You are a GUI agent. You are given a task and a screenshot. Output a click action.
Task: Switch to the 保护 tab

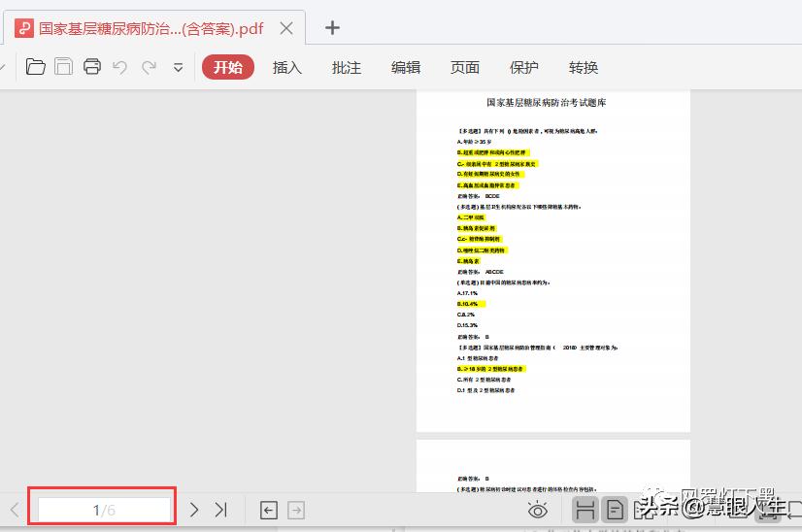(x=524, y=68)
